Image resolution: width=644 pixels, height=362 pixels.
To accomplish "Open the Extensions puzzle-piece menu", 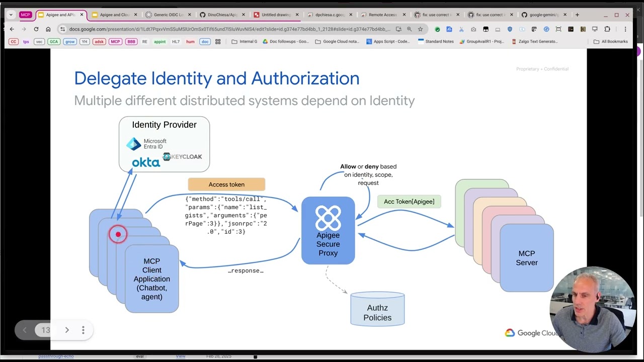I will (607, 29).
